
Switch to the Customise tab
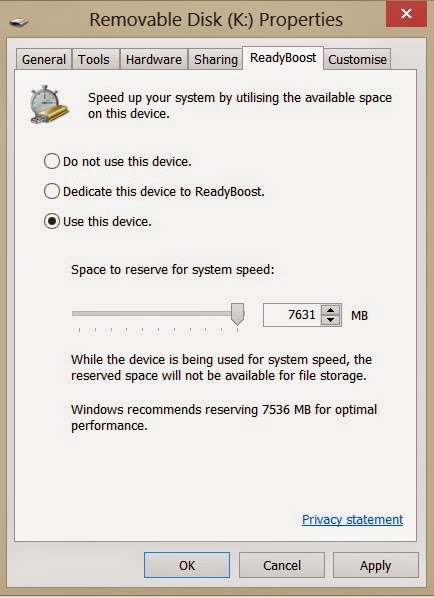click(357, 59)
